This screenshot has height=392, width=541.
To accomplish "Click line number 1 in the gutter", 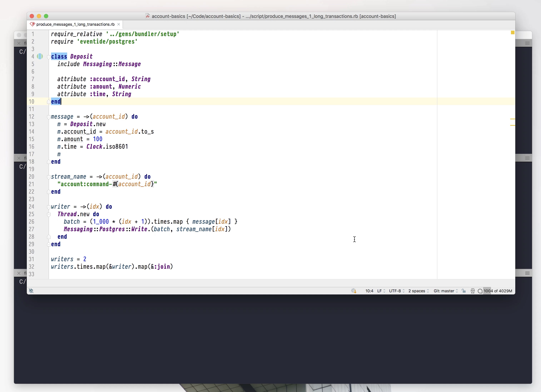I will 33,34.
